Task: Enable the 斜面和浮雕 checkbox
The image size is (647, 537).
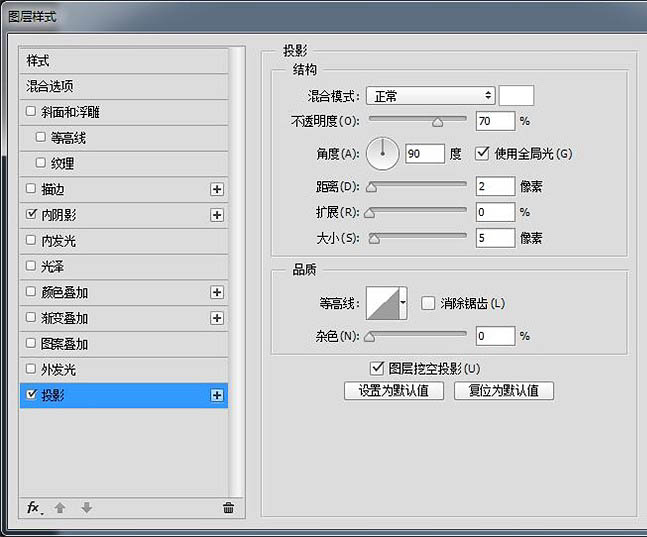Action: point(32,112)
